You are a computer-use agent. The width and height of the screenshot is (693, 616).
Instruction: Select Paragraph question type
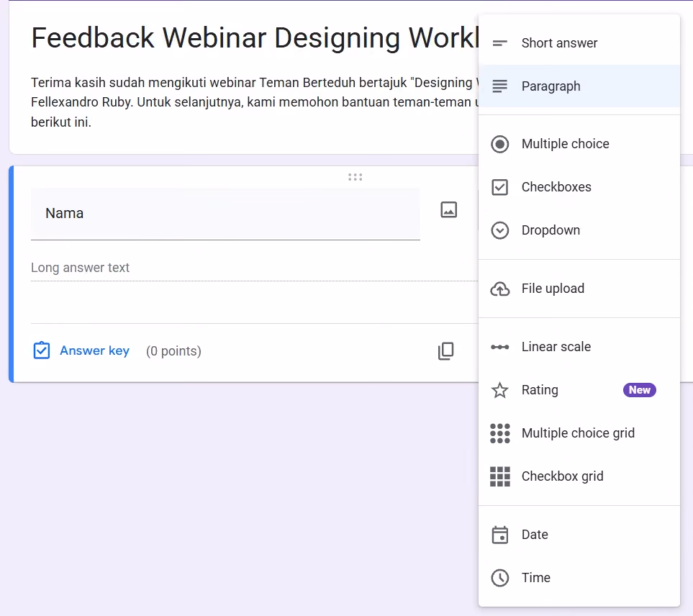point(579,86)
